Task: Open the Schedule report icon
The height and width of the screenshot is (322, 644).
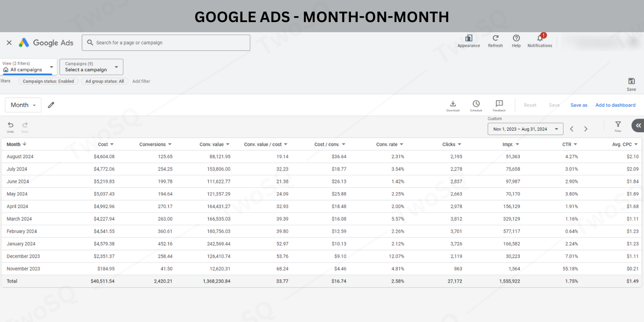Action: [476, 104]
